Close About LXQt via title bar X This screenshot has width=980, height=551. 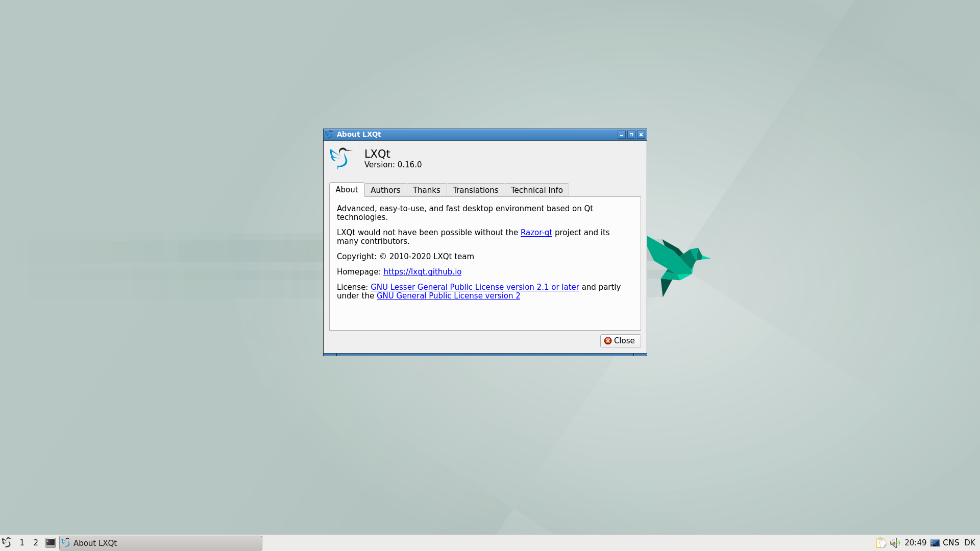pos(641,135)
